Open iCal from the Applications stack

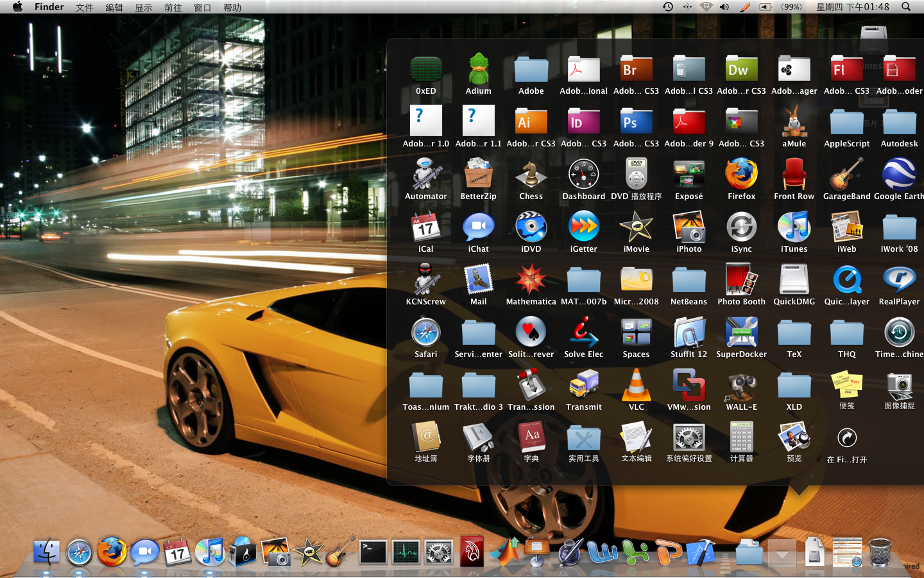(x=426, y=227)
